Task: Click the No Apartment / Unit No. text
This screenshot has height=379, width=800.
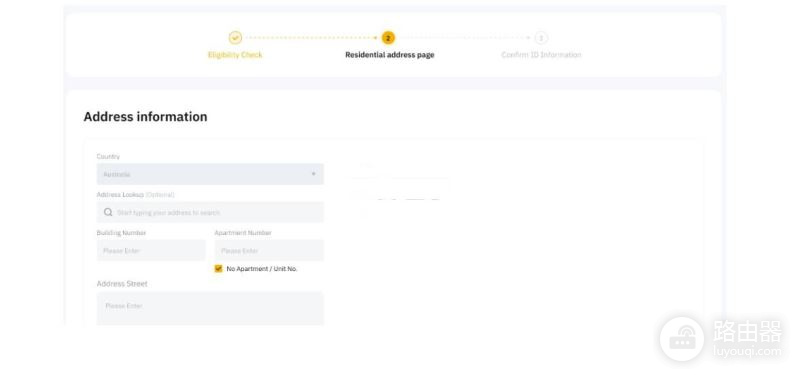Action: pos(262,269)
